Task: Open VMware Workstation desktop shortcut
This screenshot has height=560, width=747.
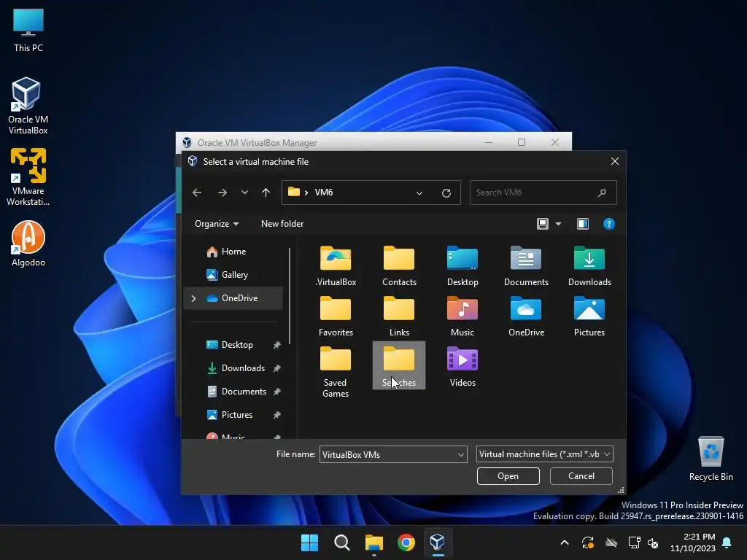Action: point(28,177)
